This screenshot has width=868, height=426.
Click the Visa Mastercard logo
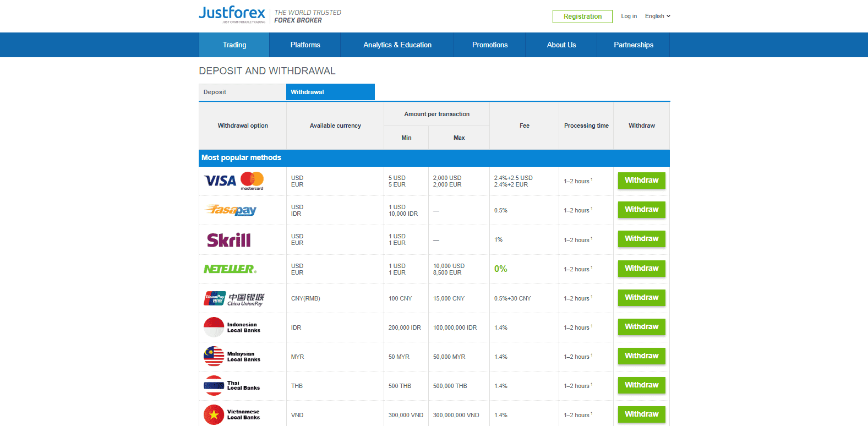(x=234, y=181)
